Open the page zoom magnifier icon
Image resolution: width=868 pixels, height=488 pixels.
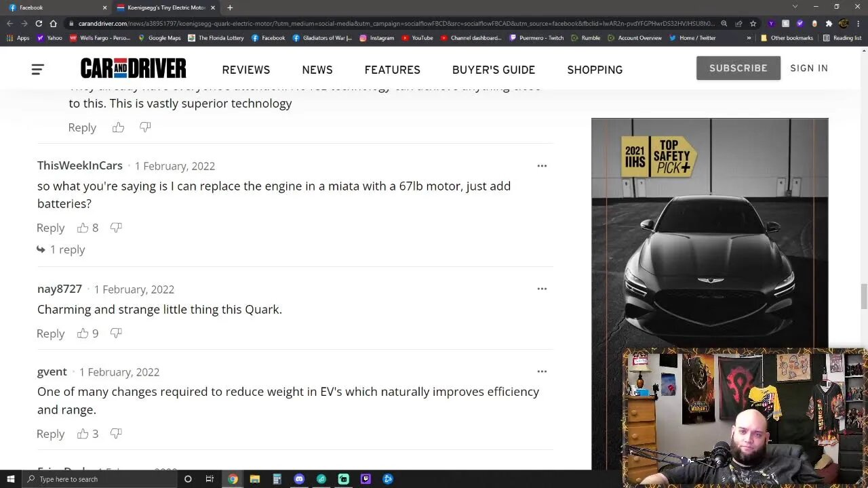(x=724, y=23)
